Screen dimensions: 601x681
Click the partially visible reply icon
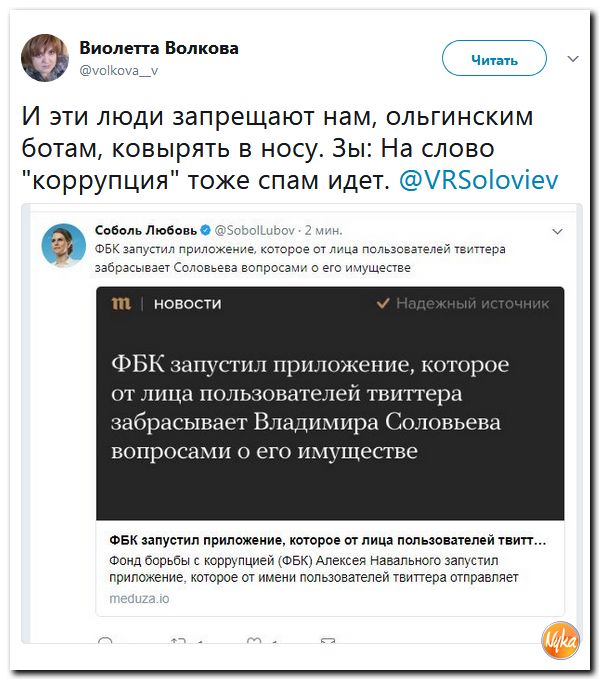click(106, 641)
